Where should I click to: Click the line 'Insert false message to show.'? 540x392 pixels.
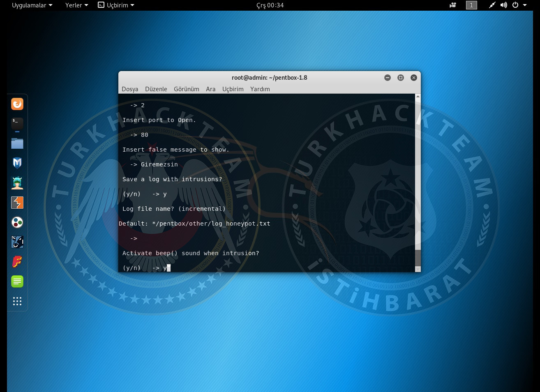(176, 150)
